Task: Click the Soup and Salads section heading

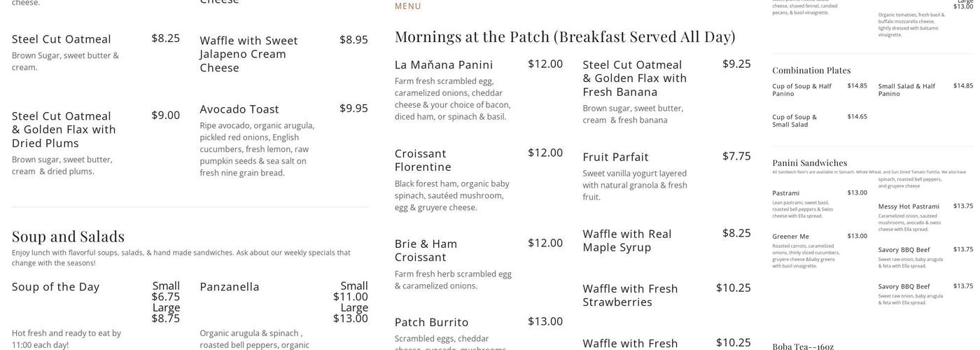Action: tap(68, 236)
